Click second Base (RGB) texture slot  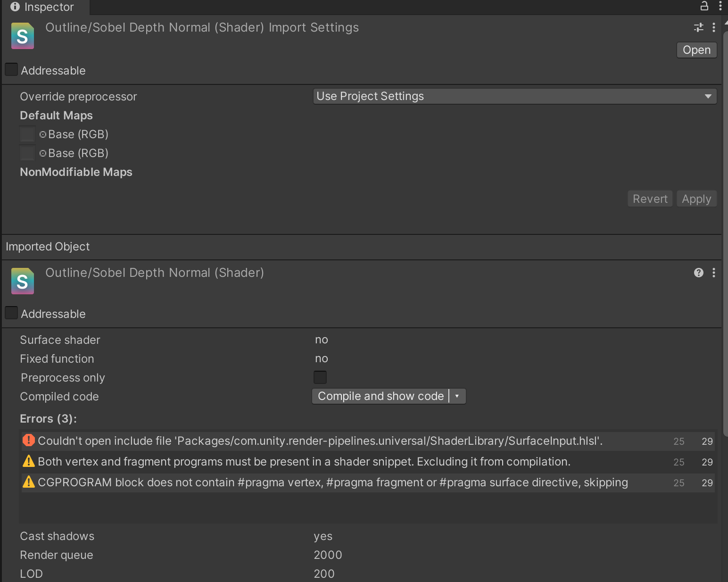[x=27, y=153]
